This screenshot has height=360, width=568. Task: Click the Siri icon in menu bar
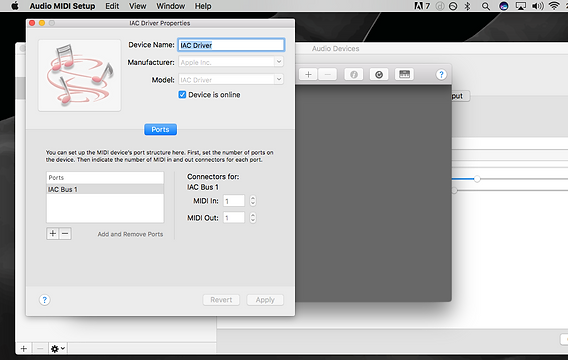click(x=504, y=6)
